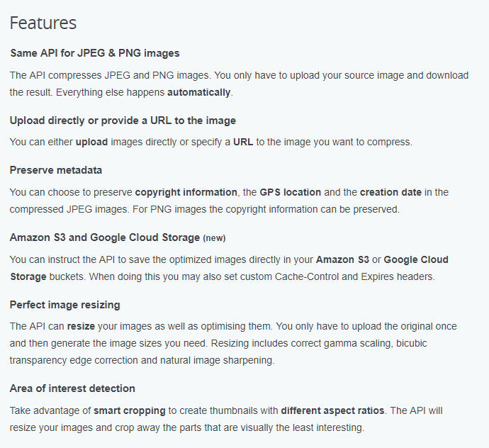This screenshot has height=448, width=489.
Task: Click bold 'Google Cloud' in paragraph
Action: 416,259
